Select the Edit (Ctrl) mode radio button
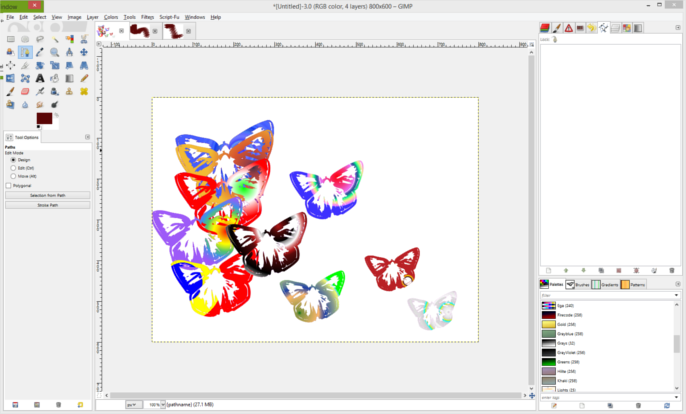The image size is (686, 414). pyautogui.click(x=13, y=168)
